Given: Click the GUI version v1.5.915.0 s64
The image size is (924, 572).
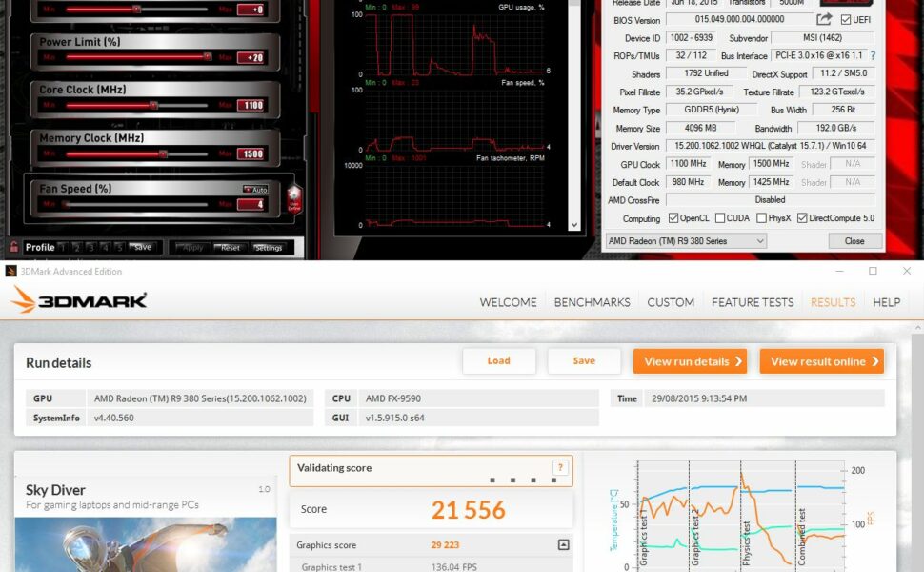Looking at the screenshot, I should [394, 419].
